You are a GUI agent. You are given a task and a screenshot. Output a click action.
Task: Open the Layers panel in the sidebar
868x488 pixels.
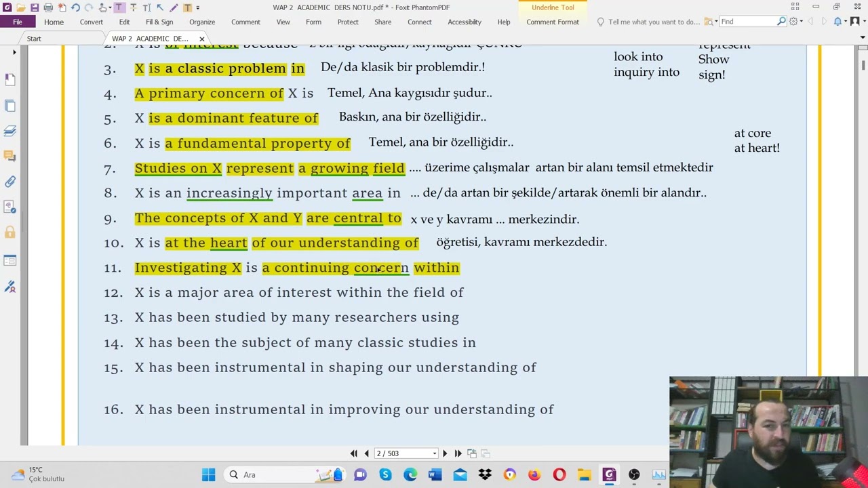10,131
